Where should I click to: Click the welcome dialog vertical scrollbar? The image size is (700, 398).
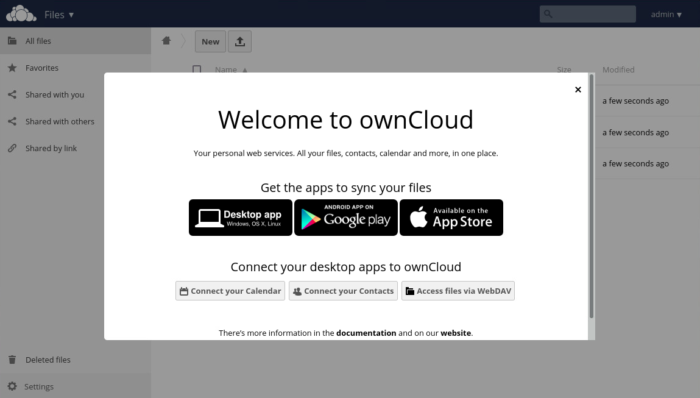click(592, 196)
